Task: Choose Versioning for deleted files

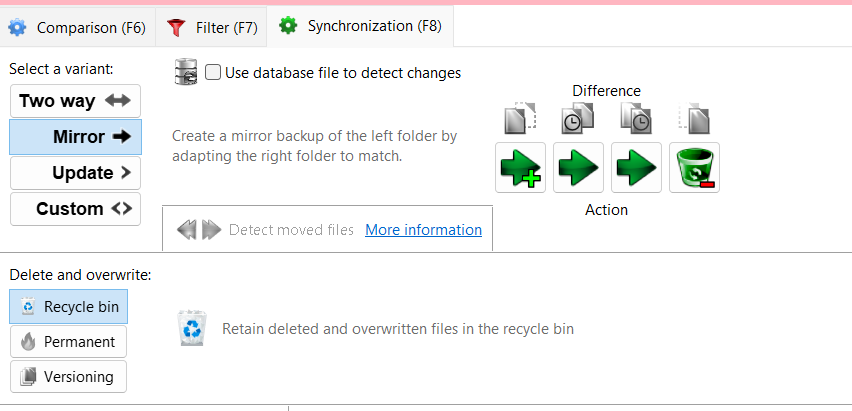Action: point(69,377)
